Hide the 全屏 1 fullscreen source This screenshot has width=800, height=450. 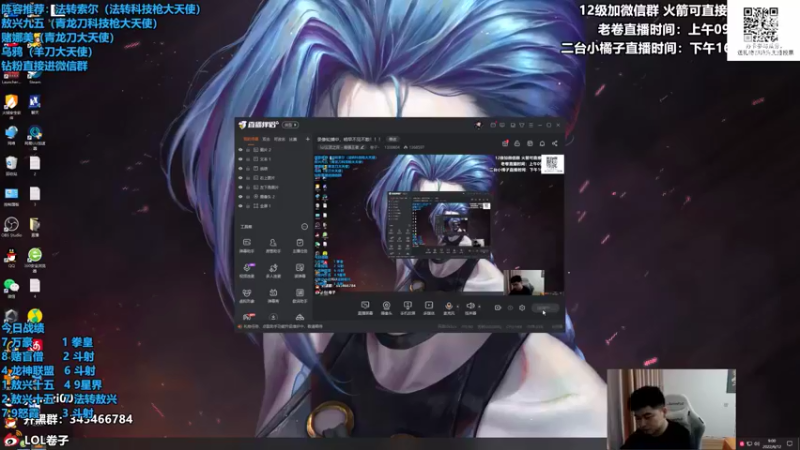point(240,206)
